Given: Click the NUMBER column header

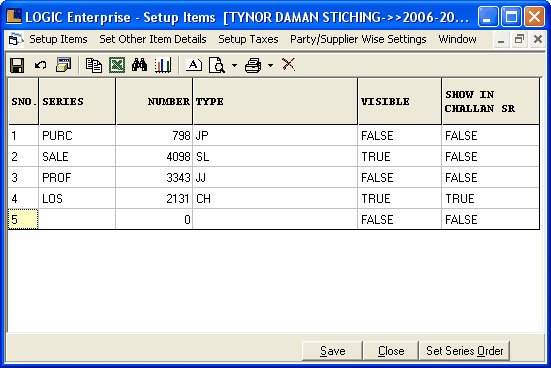Looking at the screenshot, I should click(154, 101).
